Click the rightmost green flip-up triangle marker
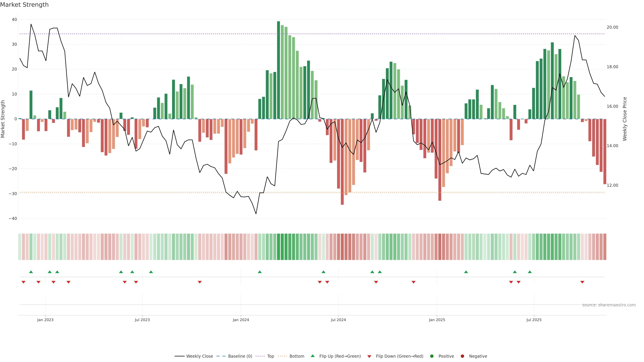The width and height of the screenshot is (644, 362). coord(530,272)
